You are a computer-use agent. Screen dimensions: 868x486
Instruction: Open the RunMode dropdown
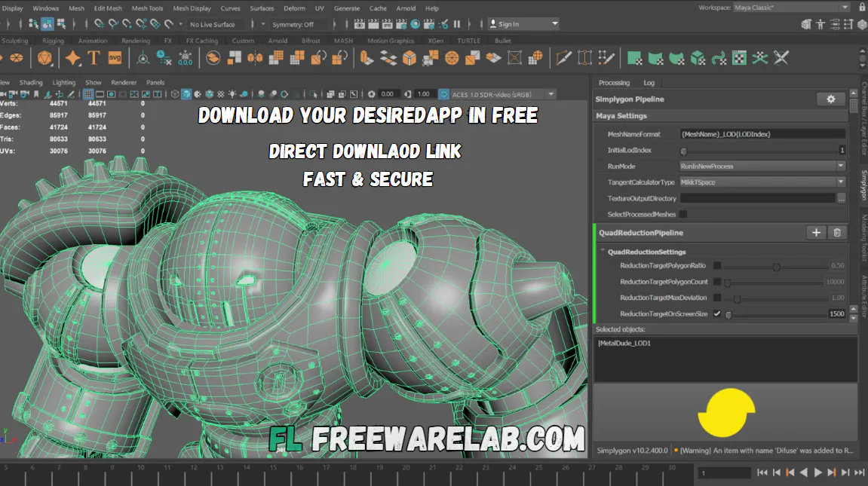pos(762,166)
